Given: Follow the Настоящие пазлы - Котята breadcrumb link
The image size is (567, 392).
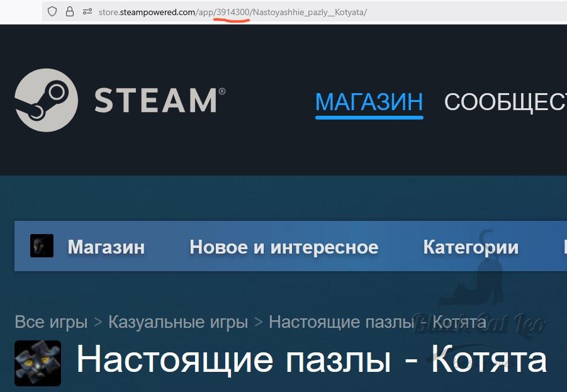Looking at the screenshot, I should (x=378, y=322).
